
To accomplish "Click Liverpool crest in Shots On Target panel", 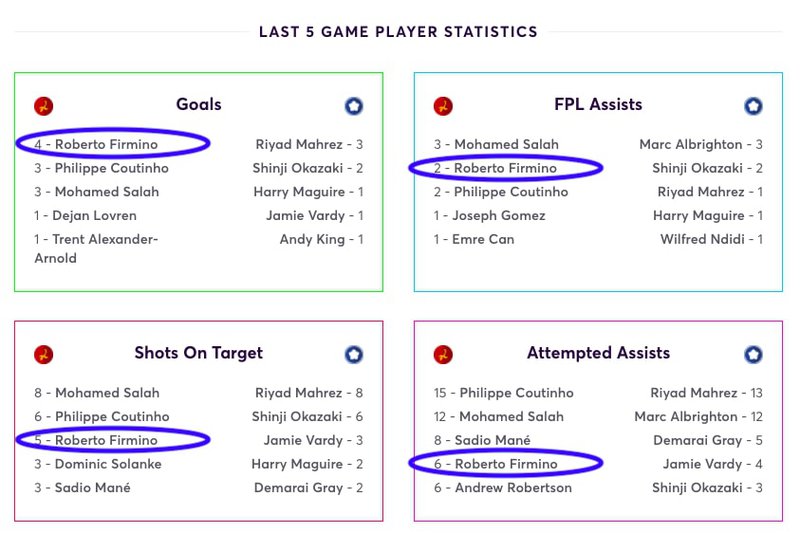I will pos(43,354).
